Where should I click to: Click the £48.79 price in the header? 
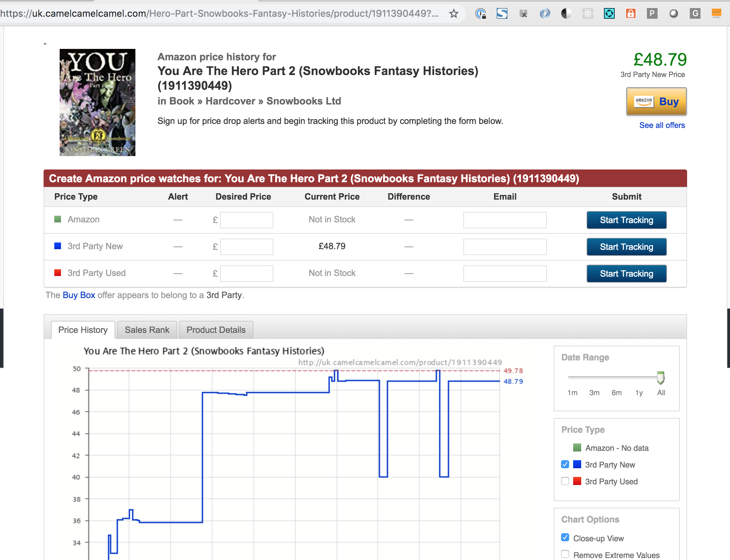[660, 60]
